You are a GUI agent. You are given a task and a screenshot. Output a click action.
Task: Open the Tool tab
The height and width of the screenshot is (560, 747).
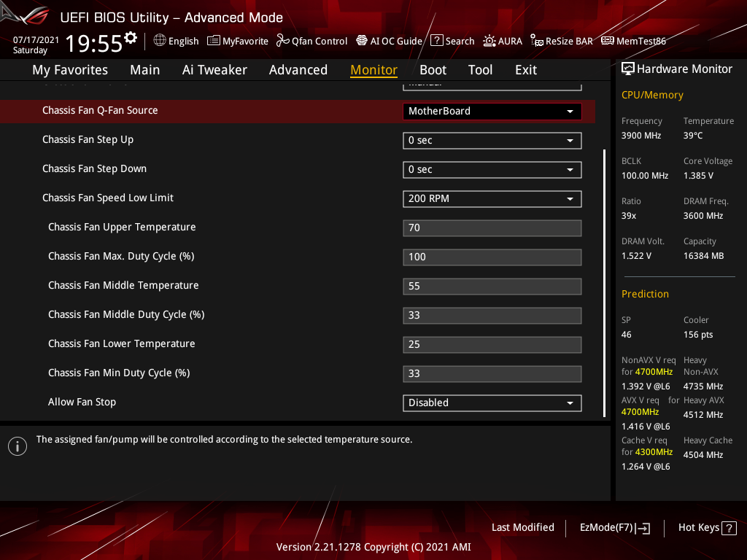480,70
